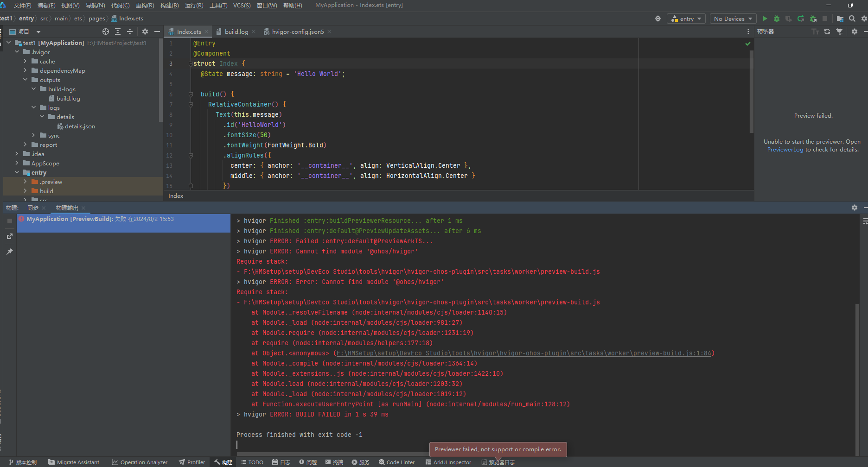Collapse the entry module folder
The width and height of the screenshot is (868, 467).
coord(17,172)
